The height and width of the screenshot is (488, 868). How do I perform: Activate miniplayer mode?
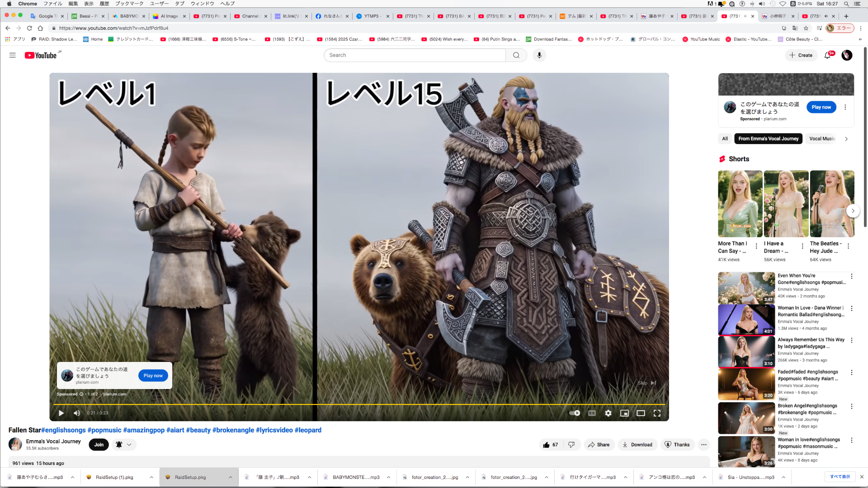[624, 413]
